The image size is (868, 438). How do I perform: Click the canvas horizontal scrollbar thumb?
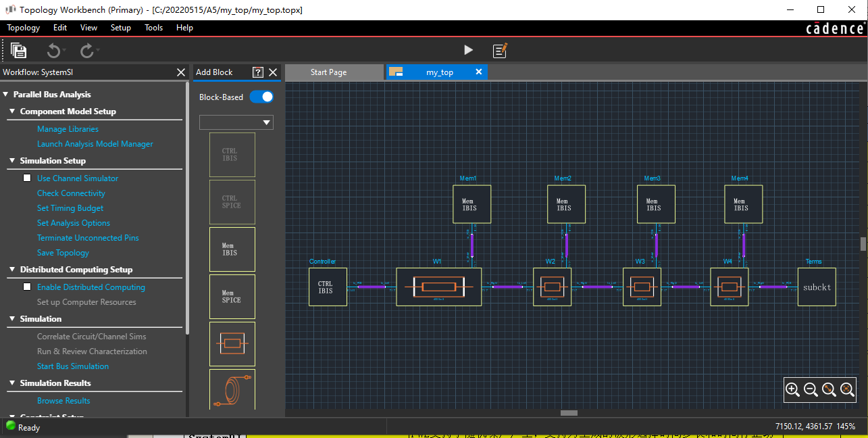click(569, 413)
